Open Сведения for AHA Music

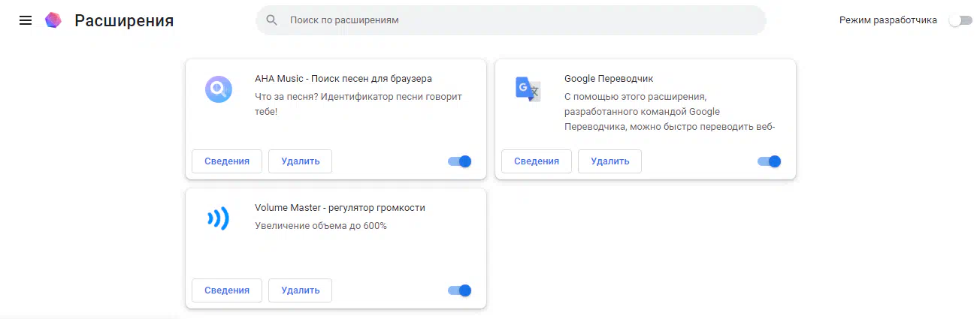[x=227, y=161]
